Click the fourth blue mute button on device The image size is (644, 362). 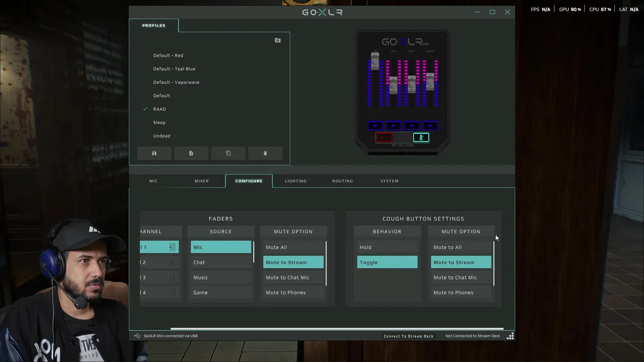pos(430,126)
